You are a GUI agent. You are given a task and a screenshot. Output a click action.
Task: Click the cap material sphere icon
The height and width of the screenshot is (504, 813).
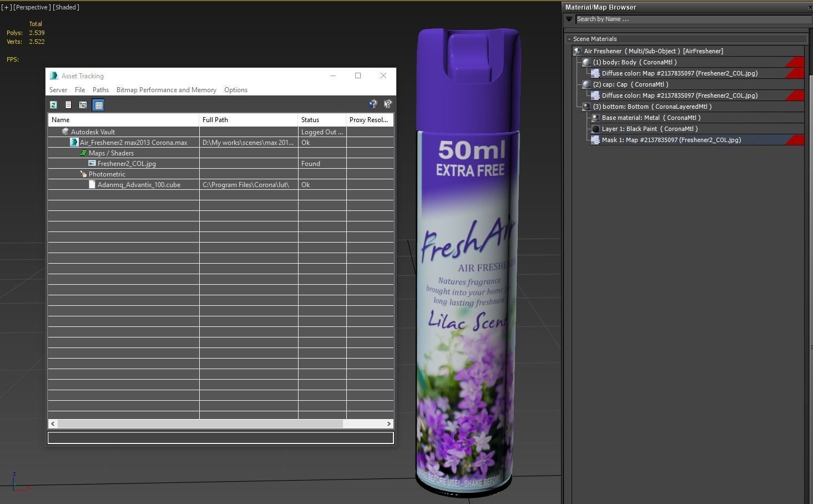pos(587,84)
